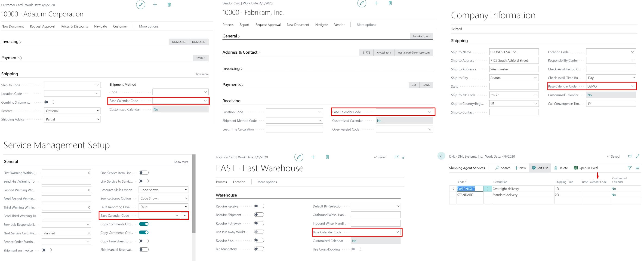Click the new record plus icon on Fabrikam vendor card
The image size is (644, 261).
click(376, 3)
